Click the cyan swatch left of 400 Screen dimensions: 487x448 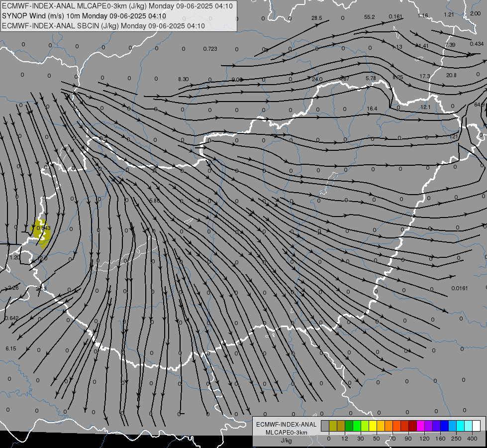461,426
